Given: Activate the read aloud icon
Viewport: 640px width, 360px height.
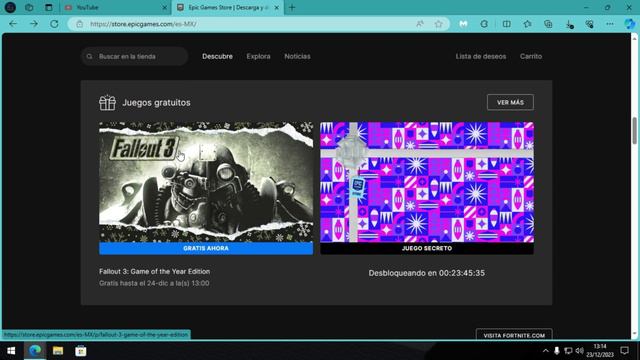Looking at the screenshot, I should pos(420,24).
